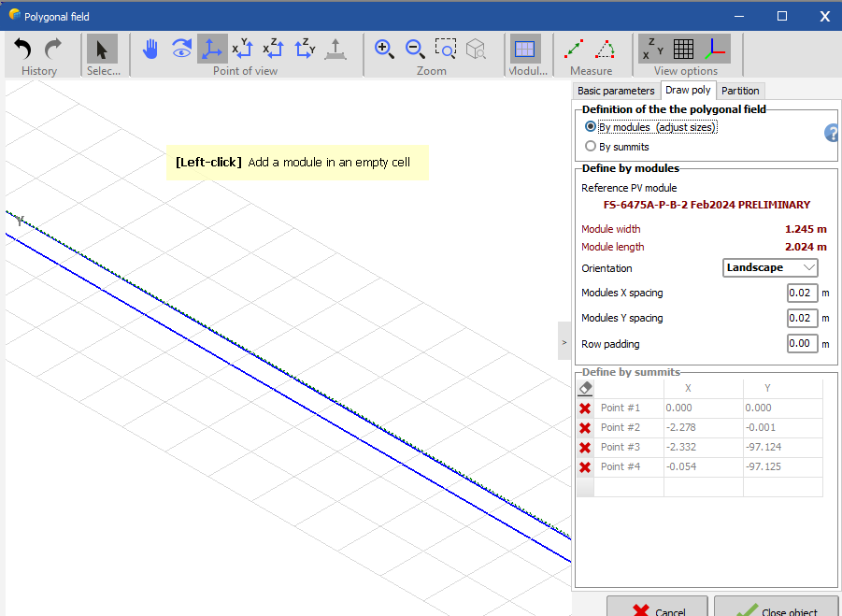Screen dimensions: 842x616
Task: Open the blue help question mark
Action: coord(832,134)
